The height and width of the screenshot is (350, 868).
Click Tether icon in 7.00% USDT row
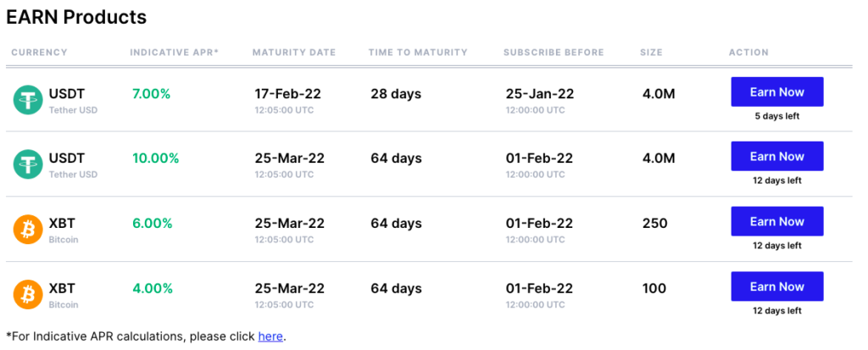(28, 100)
